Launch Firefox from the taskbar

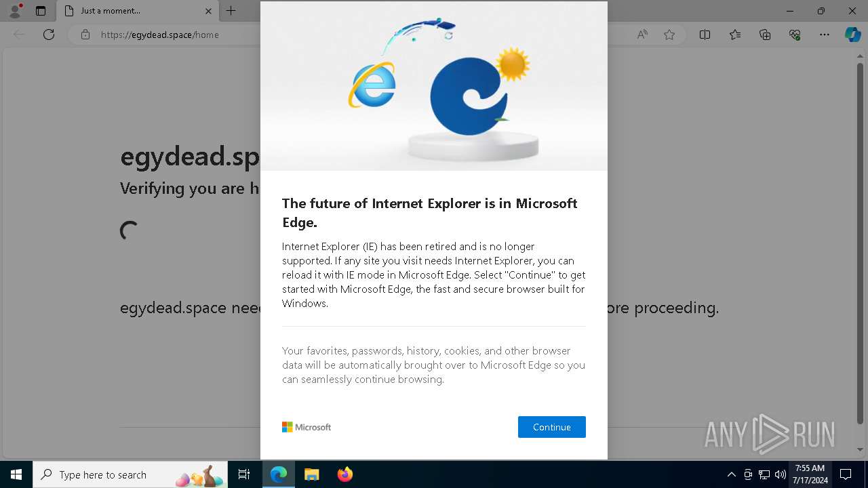tap(345, 474)
